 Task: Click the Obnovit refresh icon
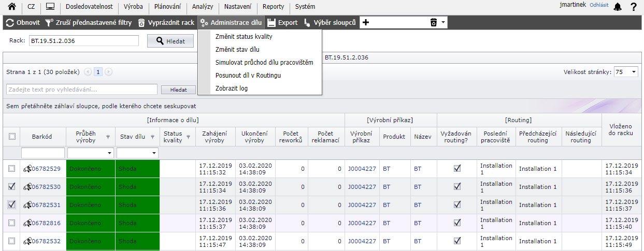point(10,23)
